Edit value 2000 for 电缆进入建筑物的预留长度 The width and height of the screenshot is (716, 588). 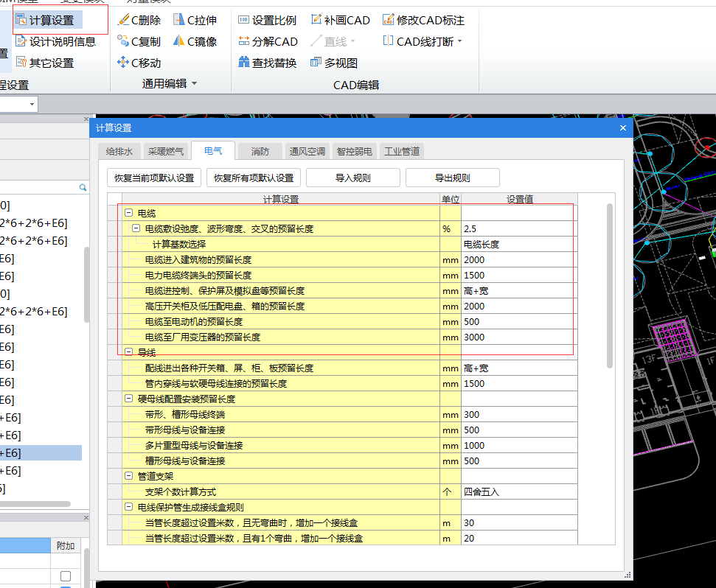coord(519,259)
